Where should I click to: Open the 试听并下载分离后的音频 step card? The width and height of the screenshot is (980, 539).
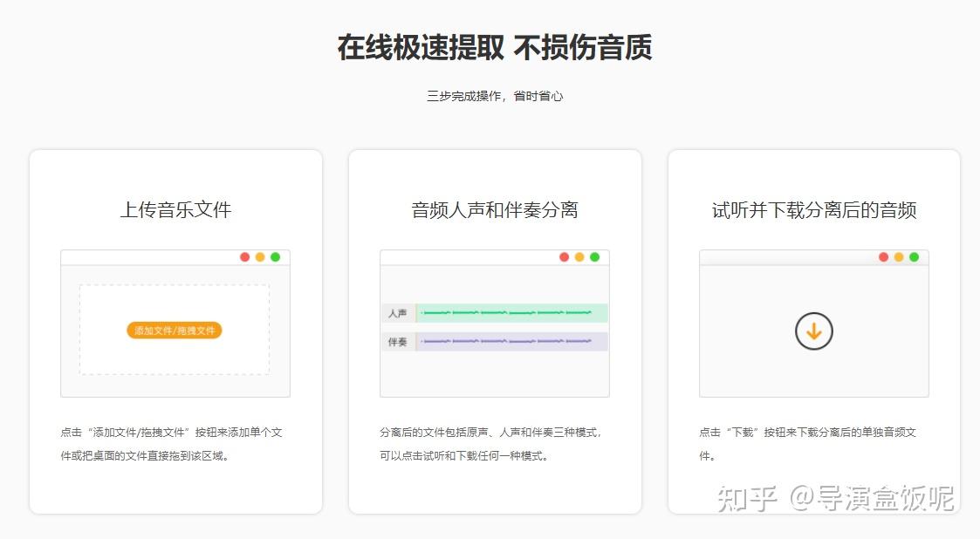pyautogui.click(x=813, y=209)
